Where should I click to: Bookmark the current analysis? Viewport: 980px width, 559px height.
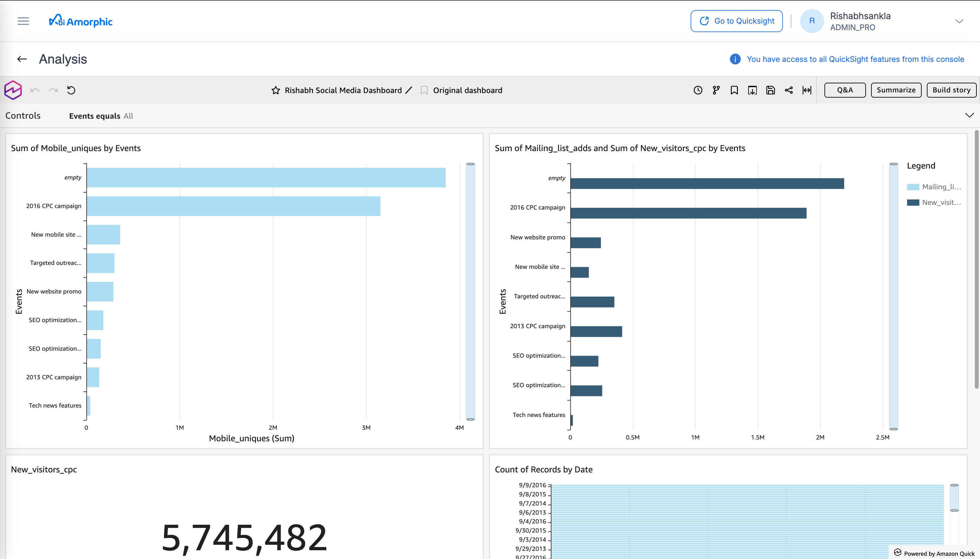click(734, 90)
